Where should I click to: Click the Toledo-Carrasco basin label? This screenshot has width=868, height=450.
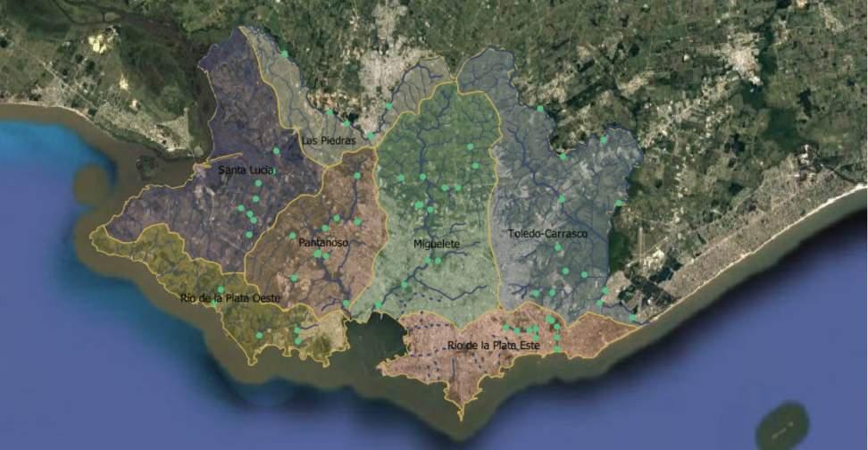[547, 234]
